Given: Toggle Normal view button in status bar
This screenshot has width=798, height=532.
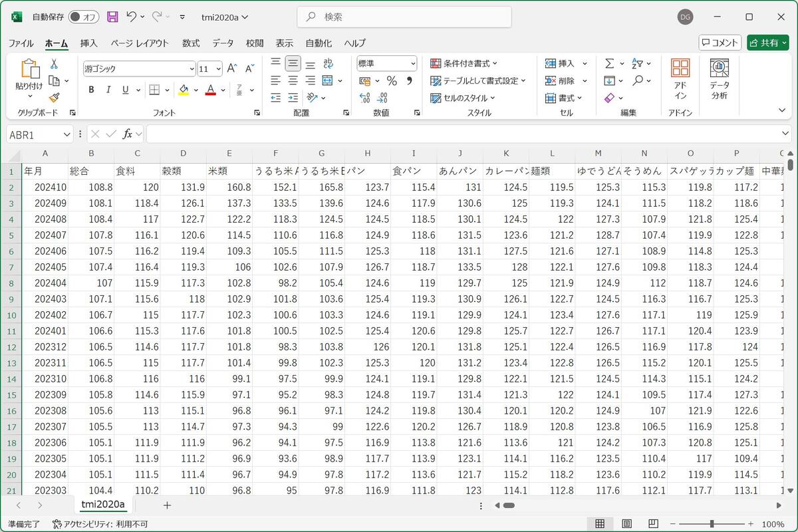Looking at the screenshot, I should click(600, 524).
